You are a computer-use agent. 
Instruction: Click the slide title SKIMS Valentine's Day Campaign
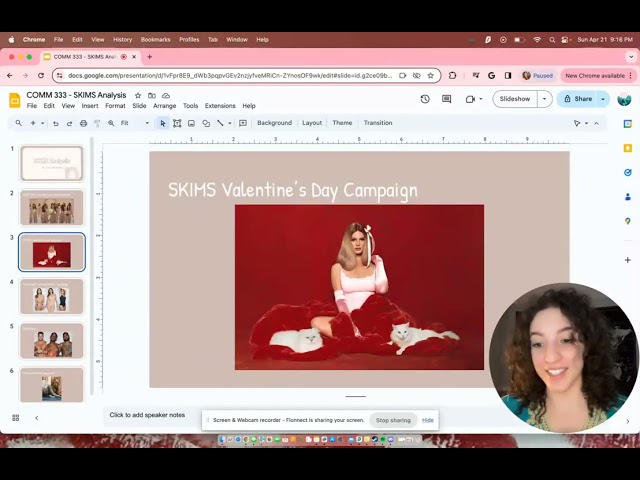(x=293, y=190)
